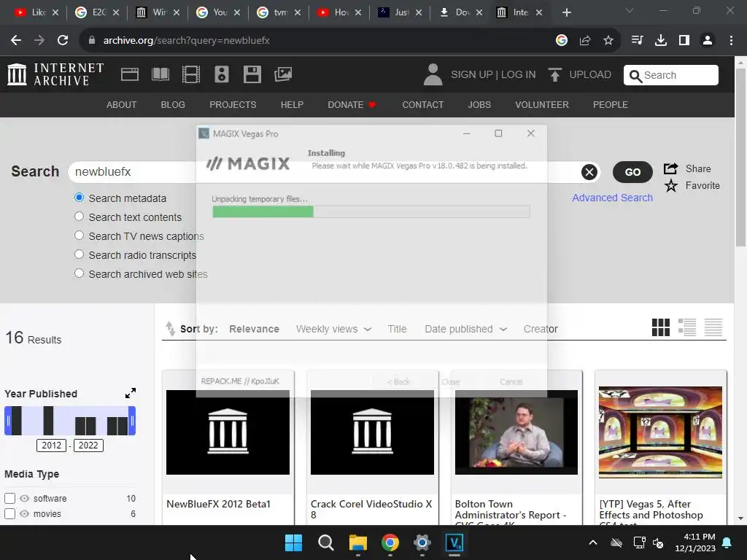Toggle sort direction arrows beside Sort by
This screenshot has width=747, height=560.
(x=170, y=329)
